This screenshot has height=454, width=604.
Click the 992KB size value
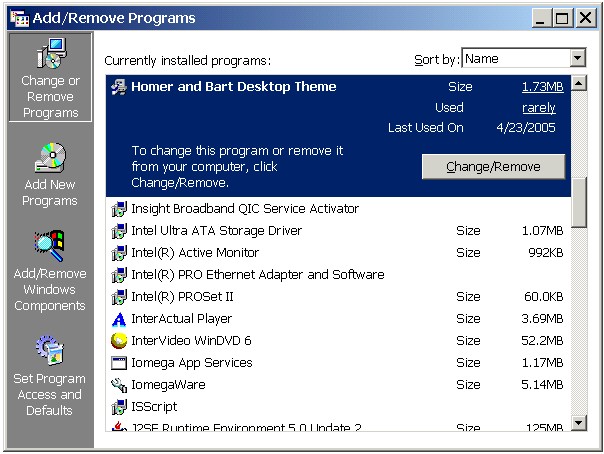coord(545,253)
